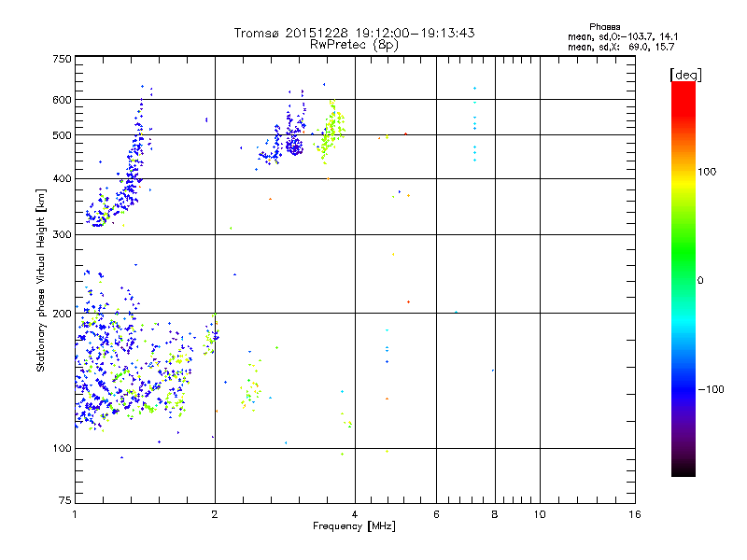
Task: Click the "mean, sd,X: 69.0, 15.7" line
Action: [621, 47]
